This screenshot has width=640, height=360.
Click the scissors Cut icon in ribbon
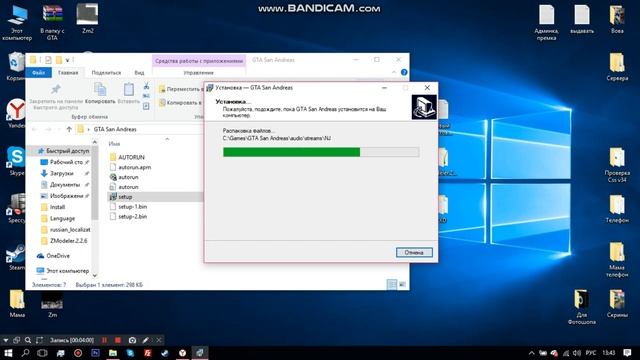146,86
